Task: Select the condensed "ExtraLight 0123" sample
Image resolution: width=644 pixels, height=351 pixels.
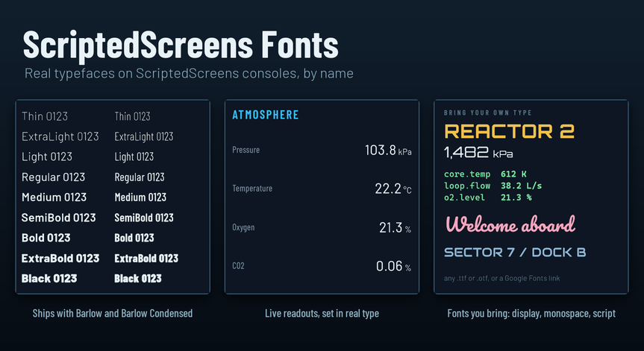Action: tap(144, 136)
